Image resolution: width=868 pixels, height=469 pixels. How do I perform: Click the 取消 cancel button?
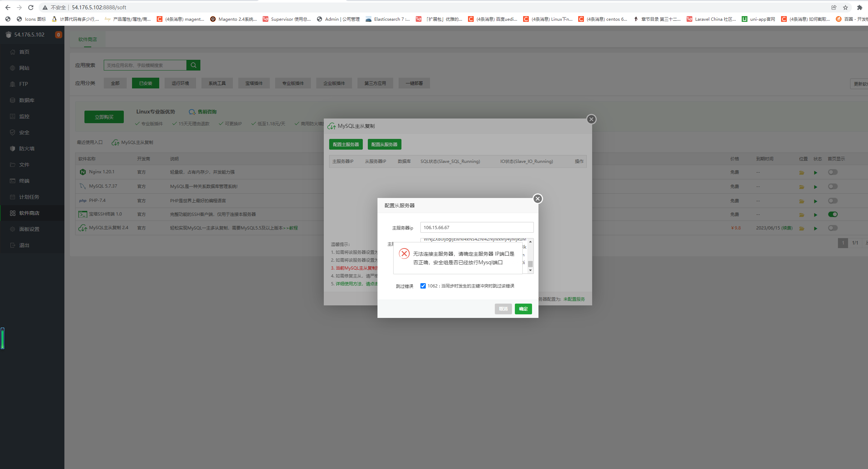point(503,309)
